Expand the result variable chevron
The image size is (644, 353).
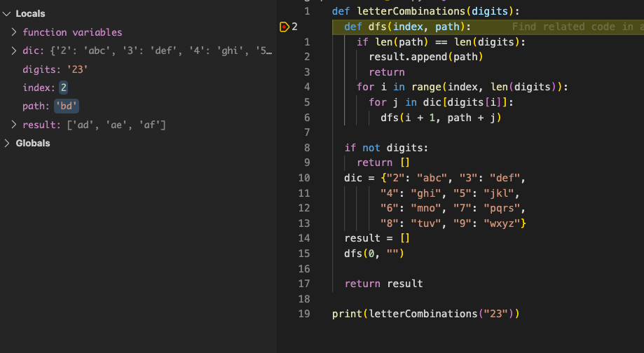pos(14,125)
